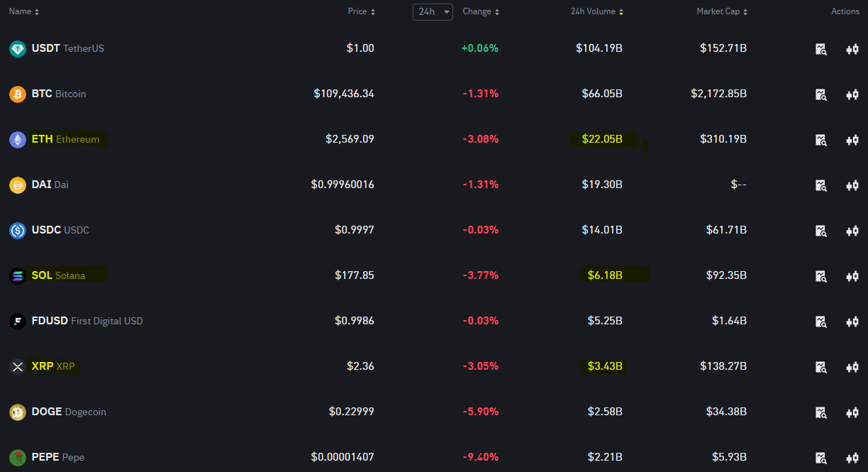
Task: Open the detail icon in the FDUSD row
Action: coord(821,322)
